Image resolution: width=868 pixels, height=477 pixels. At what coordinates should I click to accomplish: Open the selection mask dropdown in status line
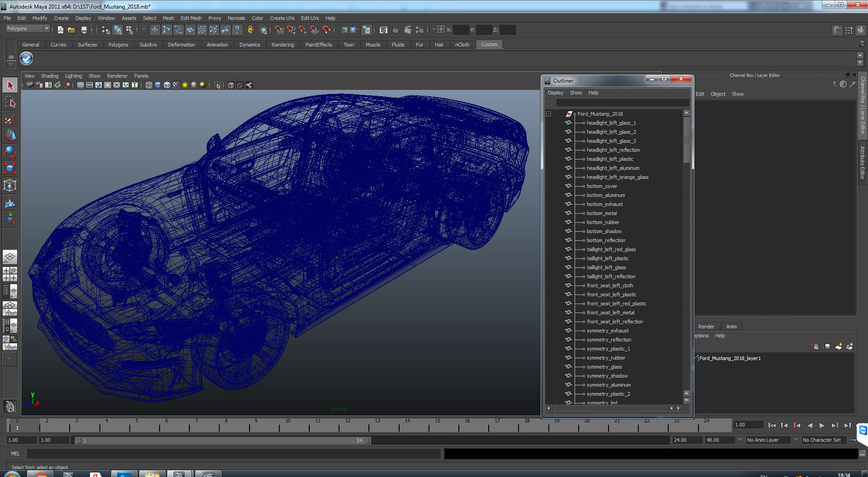point(144,30)
